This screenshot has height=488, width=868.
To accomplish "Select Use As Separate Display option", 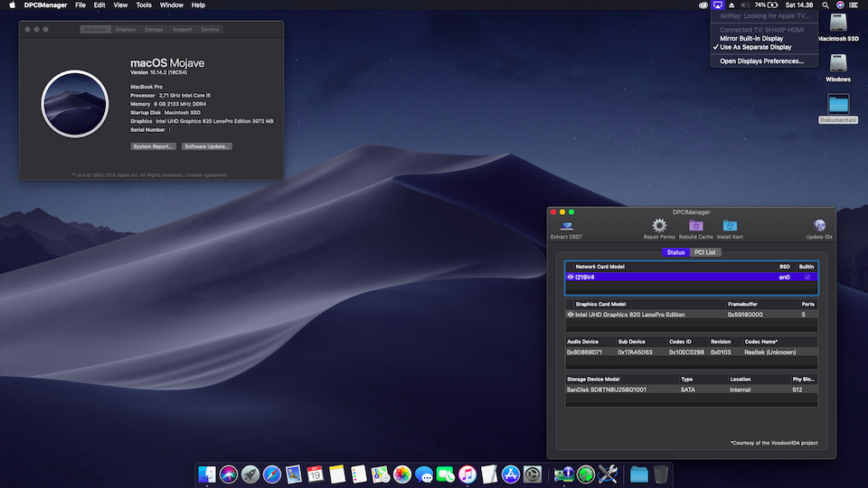I will [764, 47].
